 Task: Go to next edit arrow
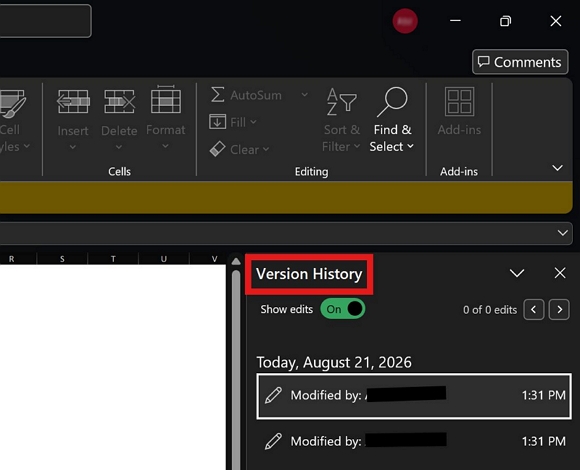[x=559, y=309]
